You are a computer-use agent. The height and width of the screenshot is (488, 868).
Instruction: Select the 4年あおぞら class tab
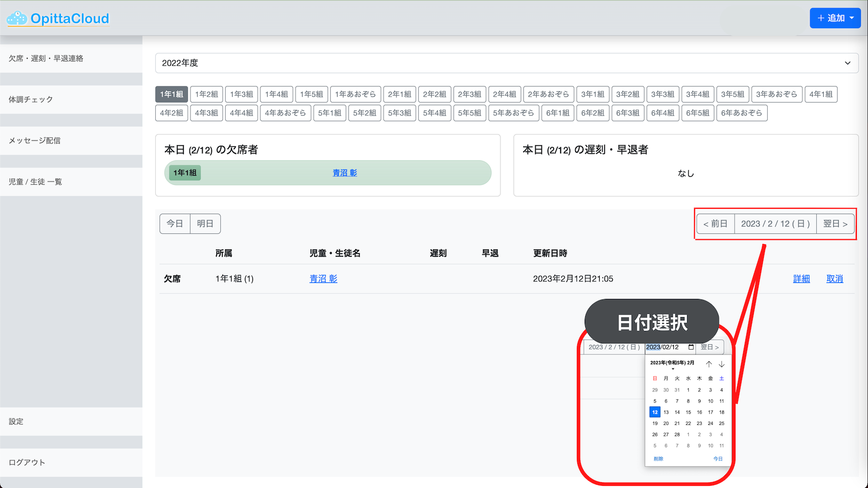pos(285,113)
